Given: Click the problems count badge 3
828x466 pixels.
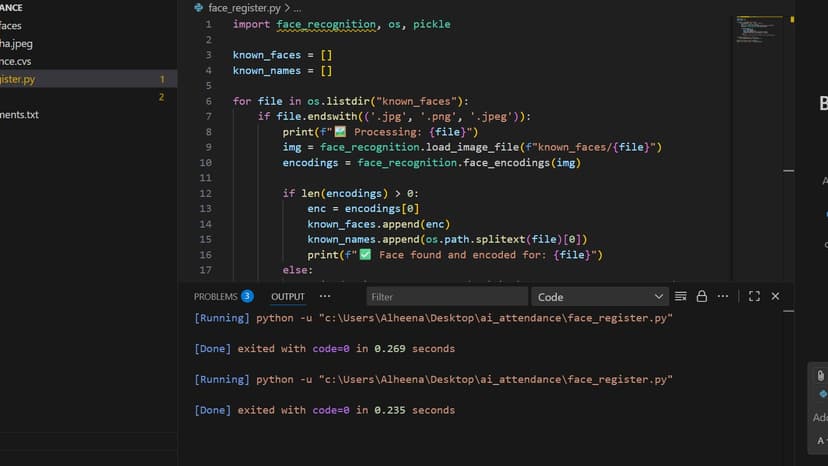Looking at the screenshot, I should (x=247, y=296).
